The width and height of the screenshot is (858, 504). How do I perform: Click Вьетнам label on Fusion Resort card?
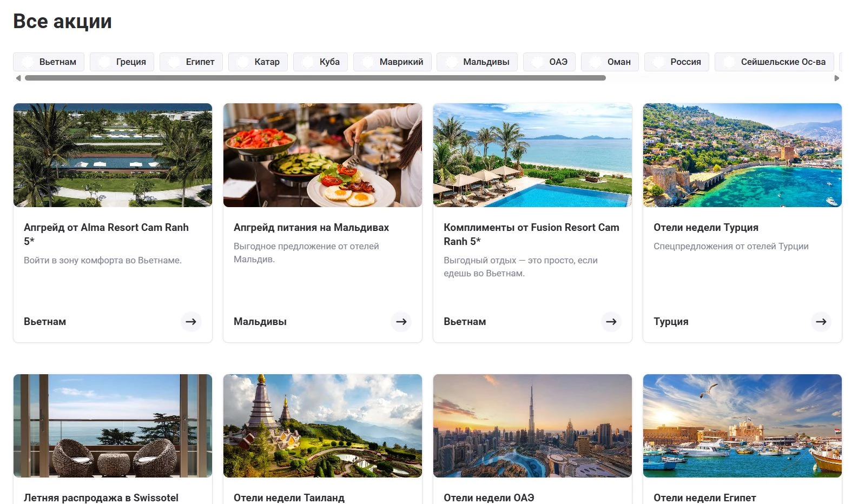[465, 322]
